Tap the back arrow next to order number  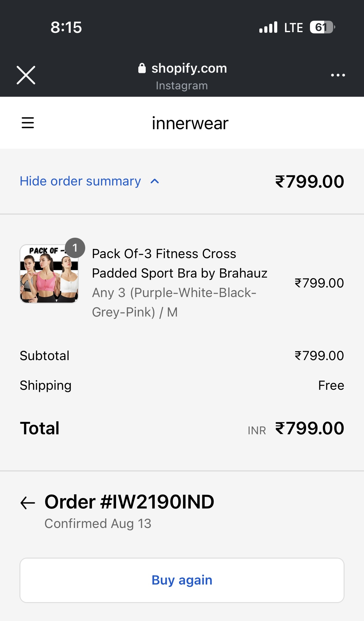pos(28,503)
